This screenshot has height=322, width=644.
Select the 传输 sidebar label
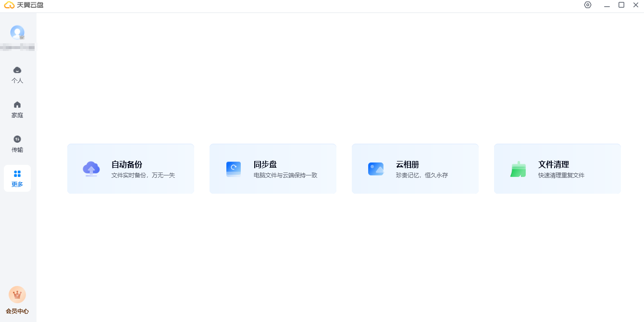(17, 150)
